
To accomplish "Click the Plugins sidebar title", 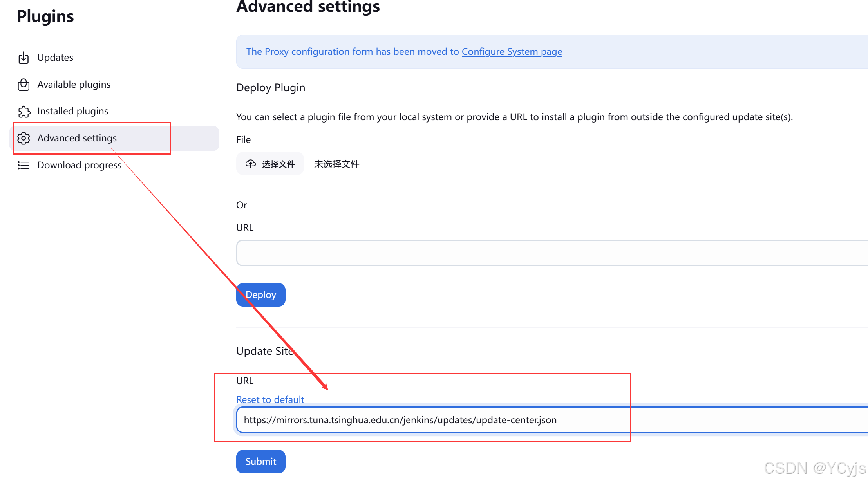I will click(45, 16).
